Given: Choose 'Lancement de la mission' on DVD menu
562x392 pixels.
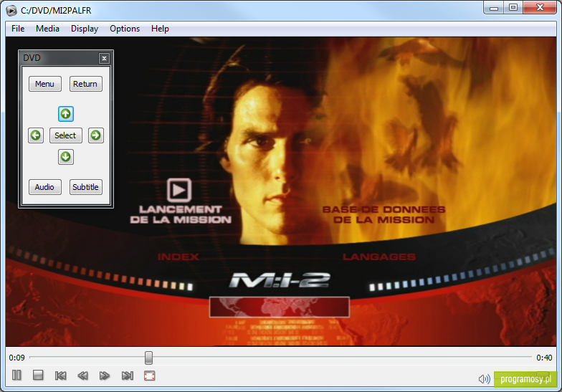Looking at the screenshot, I should 181,214.
